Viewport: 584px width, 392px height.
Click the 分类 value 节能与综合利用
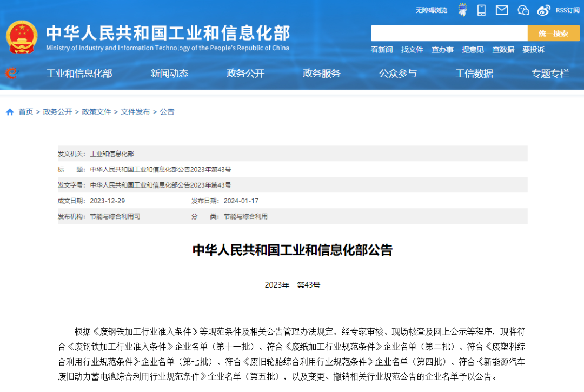(245, 216)
